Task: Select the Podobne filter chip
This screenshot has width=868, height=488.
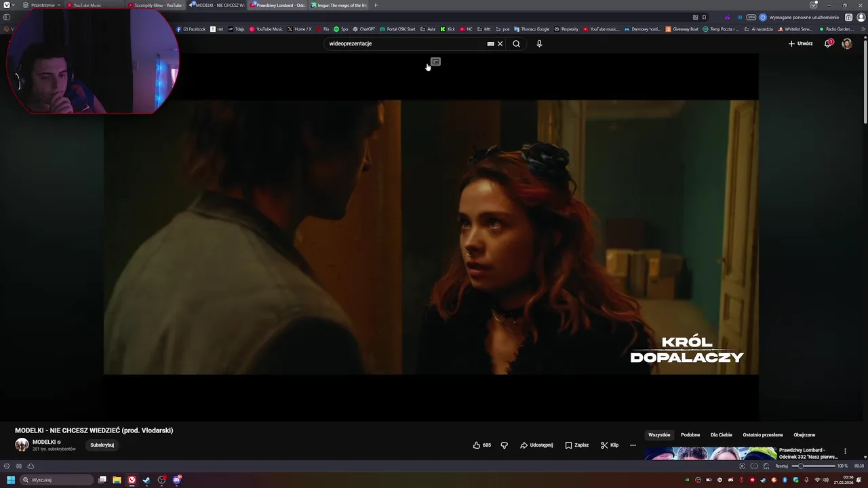Action: [x=690, y=435]
